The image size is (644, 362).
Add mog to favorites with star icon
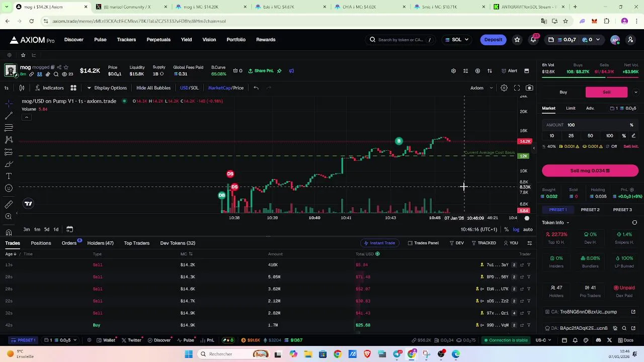(66, 67)
